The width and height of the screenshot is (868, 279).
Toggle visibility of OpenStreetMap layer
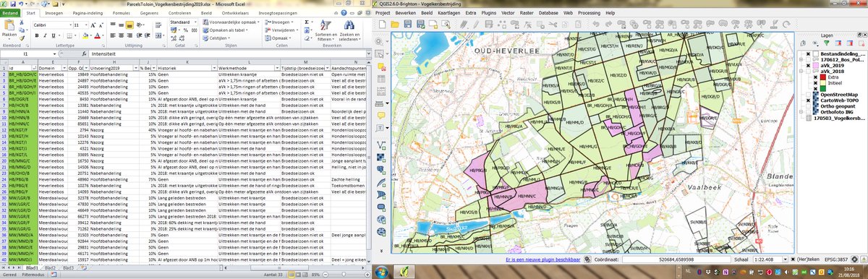click(808, 94)
